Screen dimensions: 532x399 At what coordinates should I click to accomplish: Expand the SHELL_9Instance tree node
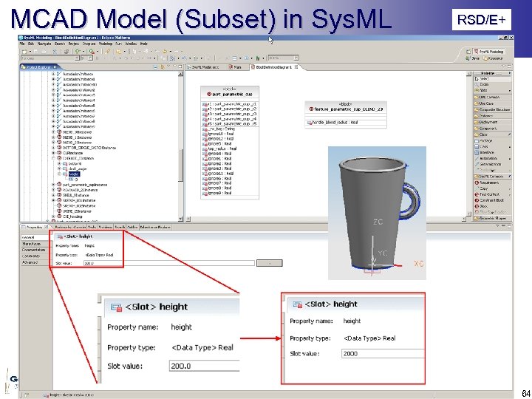(53, 195)
